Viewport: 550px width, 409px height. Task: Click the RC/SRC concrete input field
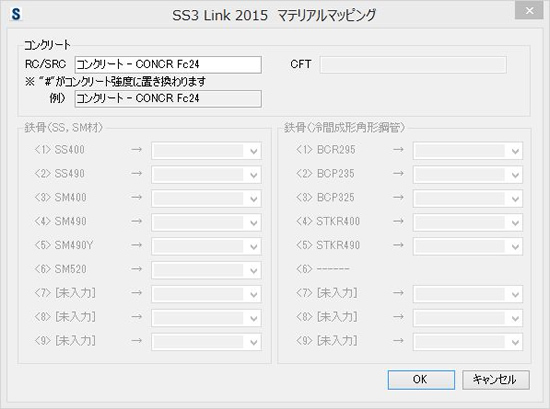click(168, 65)
